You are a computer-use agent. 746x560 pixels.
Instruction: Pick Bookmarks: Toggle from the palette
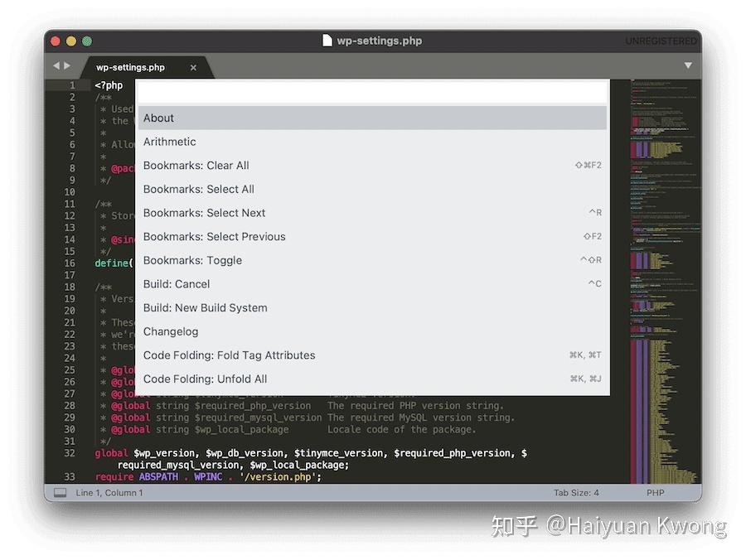tap(371, 260)
